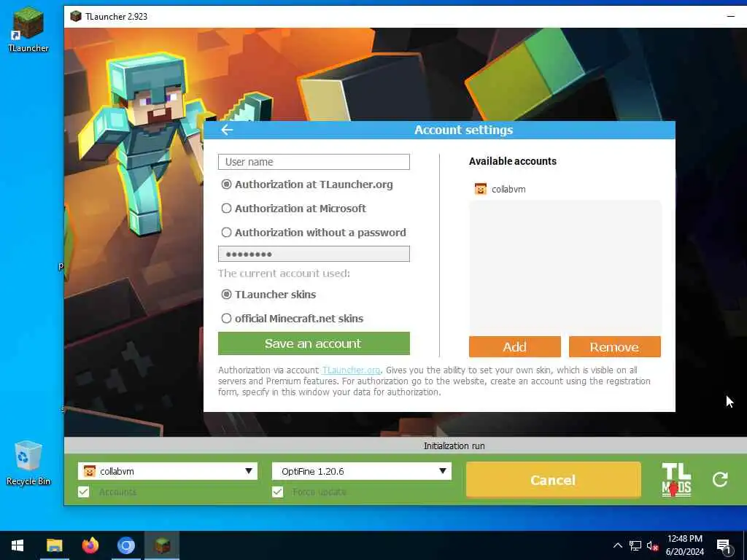Screen dimensions: 747x560
Task: Click the password field
Action: pos(314,254)
